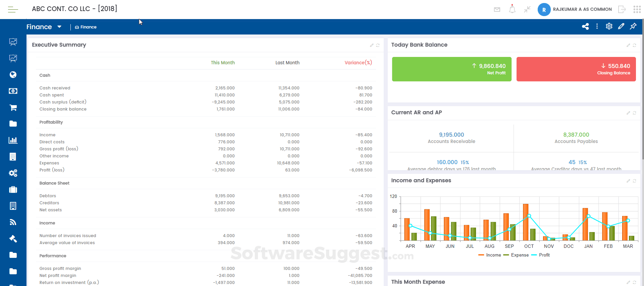Viewport: 644px width, 286px height.
Task: Edit the Current AR and AP panel
Action: click(x=628, y=113)
